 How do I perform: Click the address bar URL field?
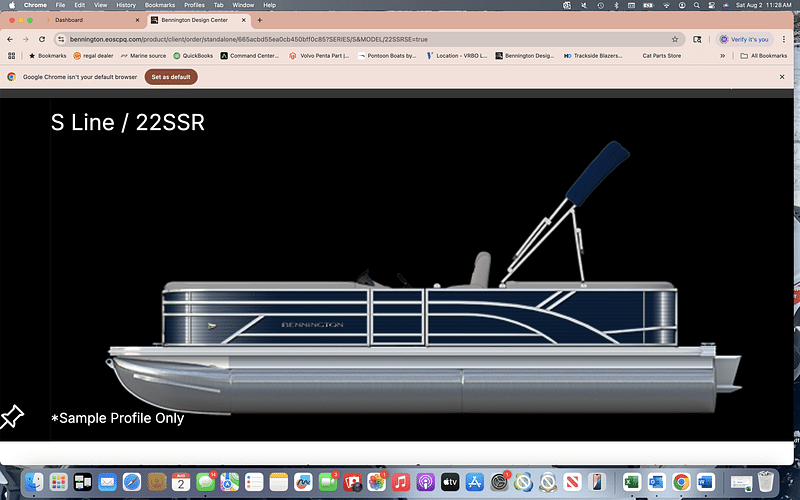click(366, 39)
